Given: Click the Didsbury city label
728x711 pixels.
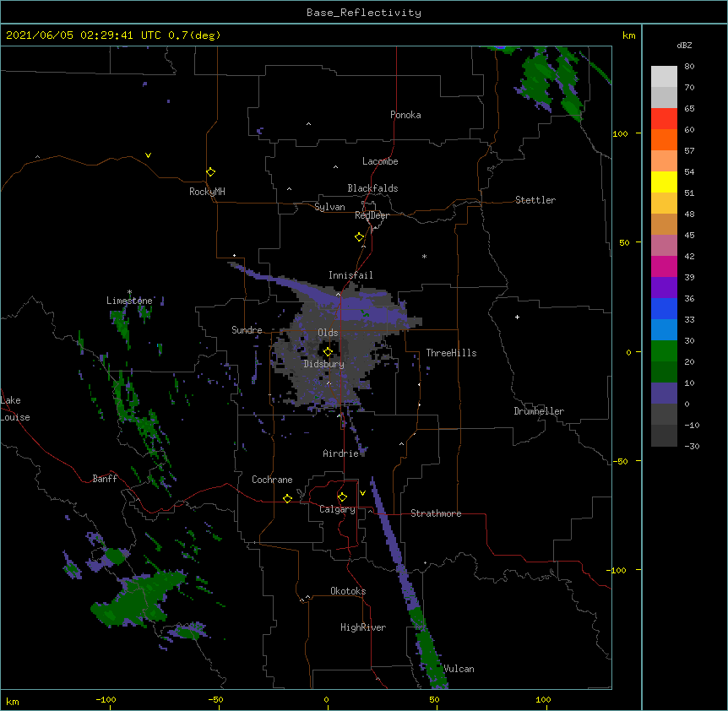Looking at the screenshot, I should pyautogui.click(x=324, y=364).
